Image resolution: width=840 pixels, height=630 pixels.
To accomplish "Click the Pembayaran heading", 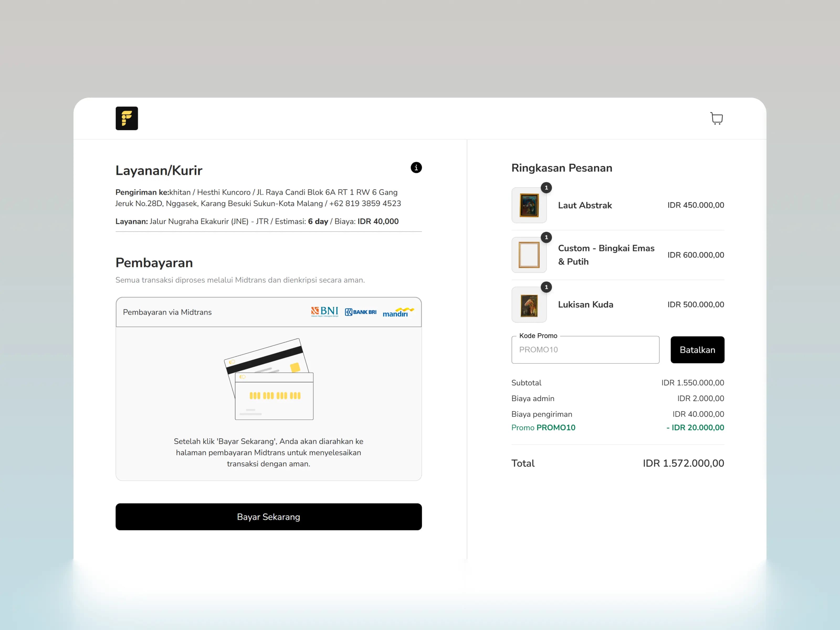I will tap(154, 263).
